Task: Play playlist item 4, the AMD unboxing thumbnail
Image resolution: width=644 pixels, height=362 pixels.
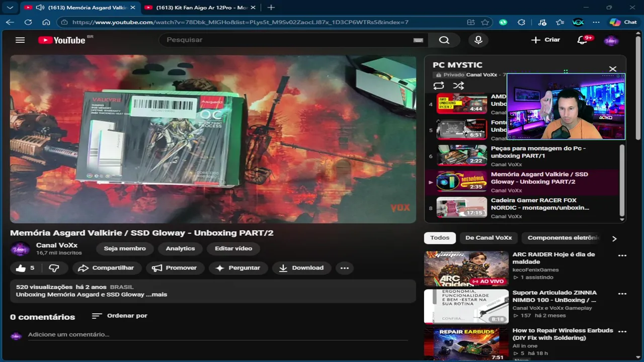Action: point(462,104)
